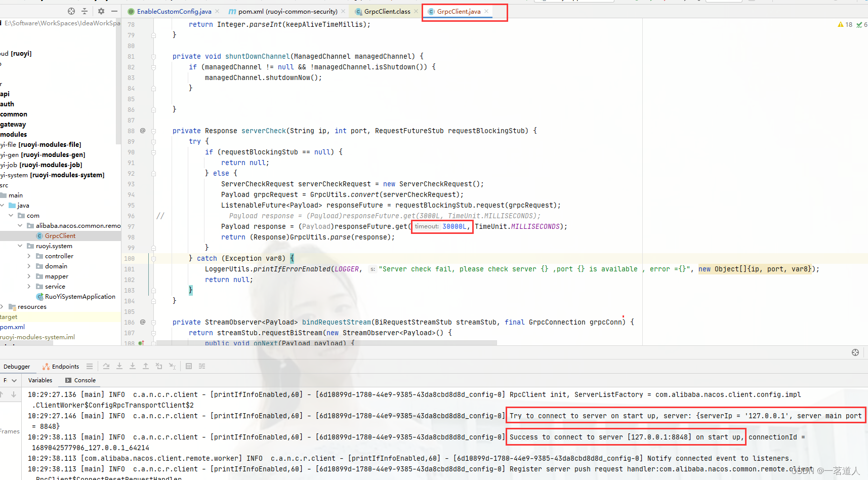This screenshot has width=868, height=480.
Task: Select the gateway module in tree
Action: (13, 125)
